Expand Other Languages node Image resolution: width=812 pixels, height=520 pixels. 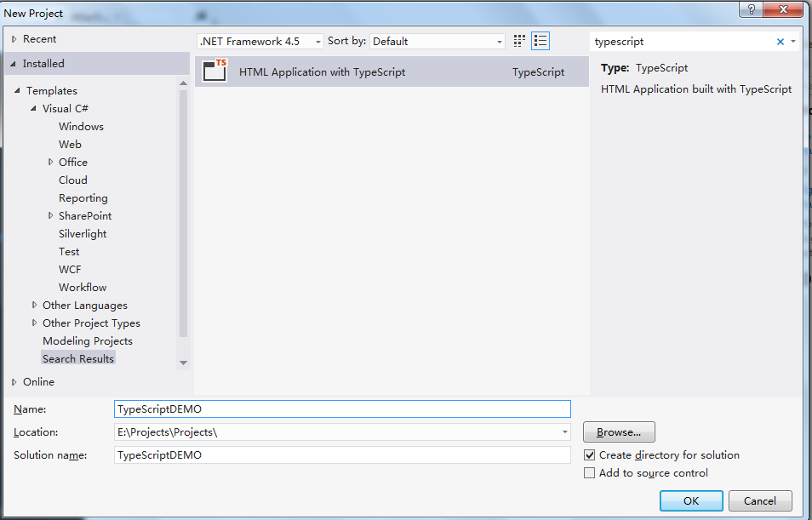pos(34,305)
